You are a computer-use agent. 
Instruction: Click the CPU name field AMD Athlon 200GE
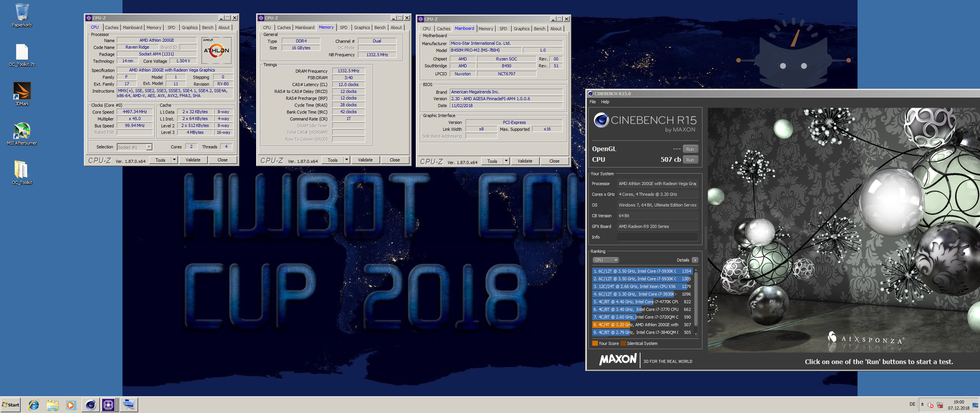coord(157,40)
